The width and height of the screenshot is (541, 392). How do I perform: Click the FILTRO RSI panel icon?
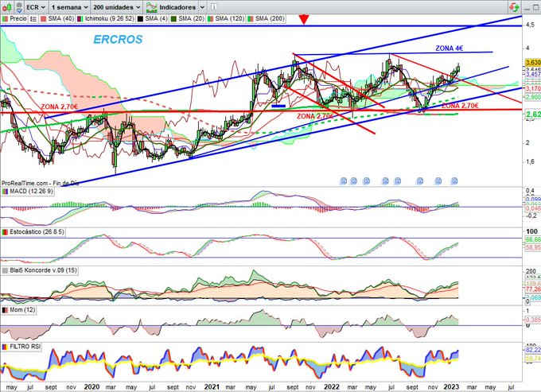(5, 347)
